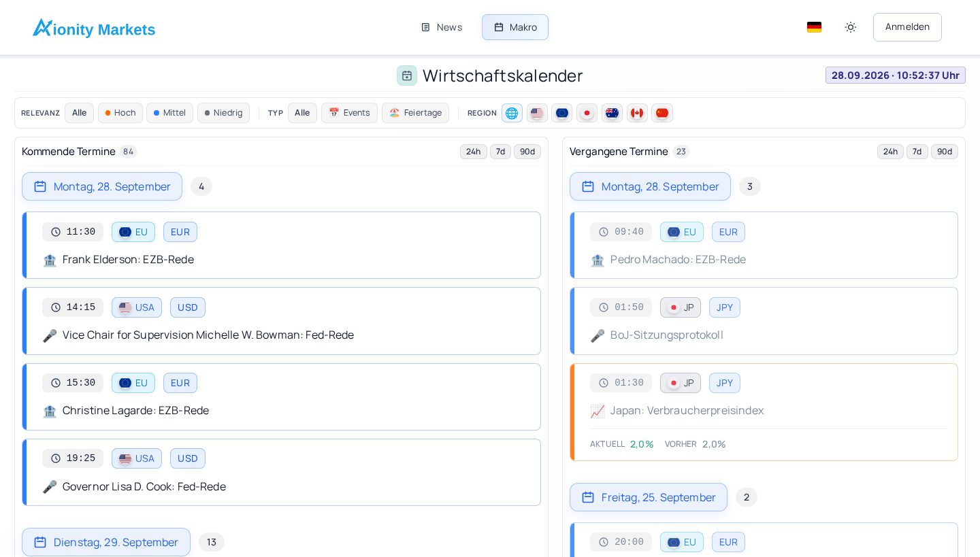
Task: Filter region by Canada flag
Action: click(637, 113)
